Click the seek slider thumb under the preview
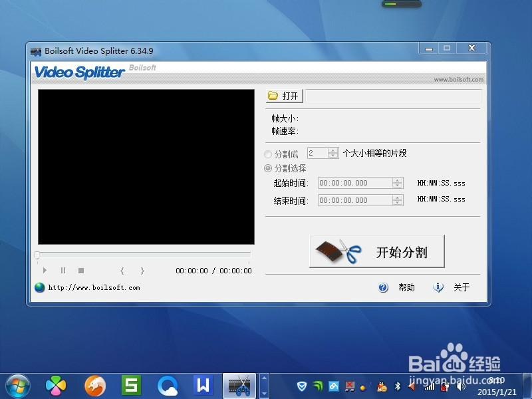The width and height of the screenshot is (532, 399). [37, 255]
